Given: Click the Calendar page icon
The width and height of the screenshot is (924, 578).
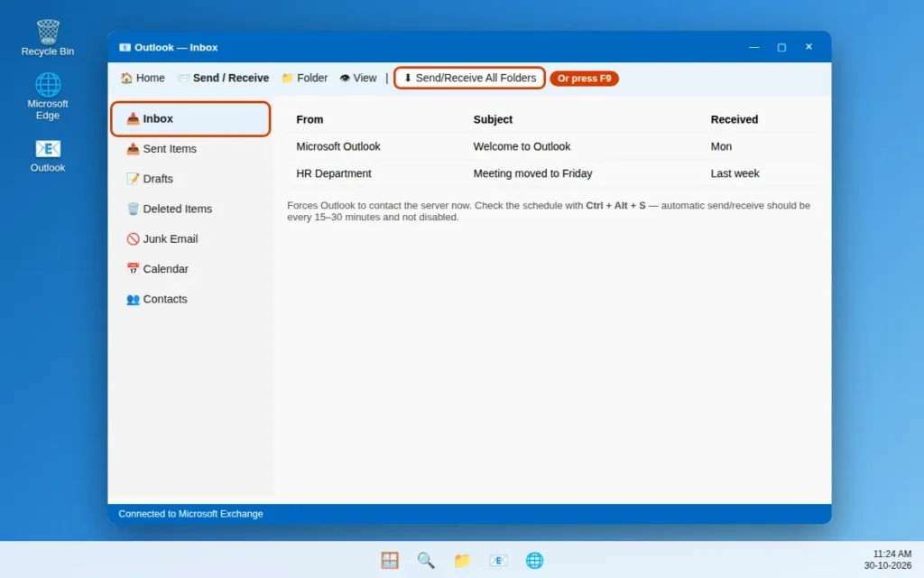Looking at the screenshot, I should pos(134,269).
